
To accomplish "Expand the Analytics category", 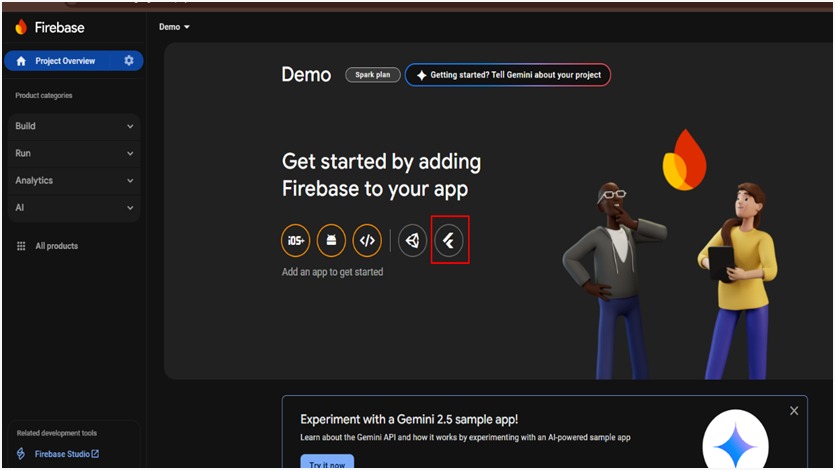I will point(74,180).
